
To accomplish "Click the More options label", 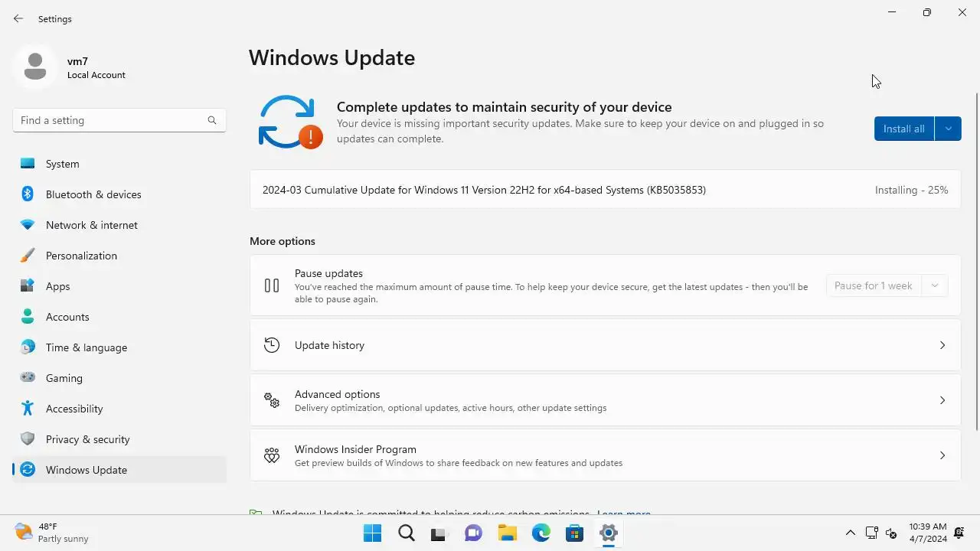I will coord(283,241).
